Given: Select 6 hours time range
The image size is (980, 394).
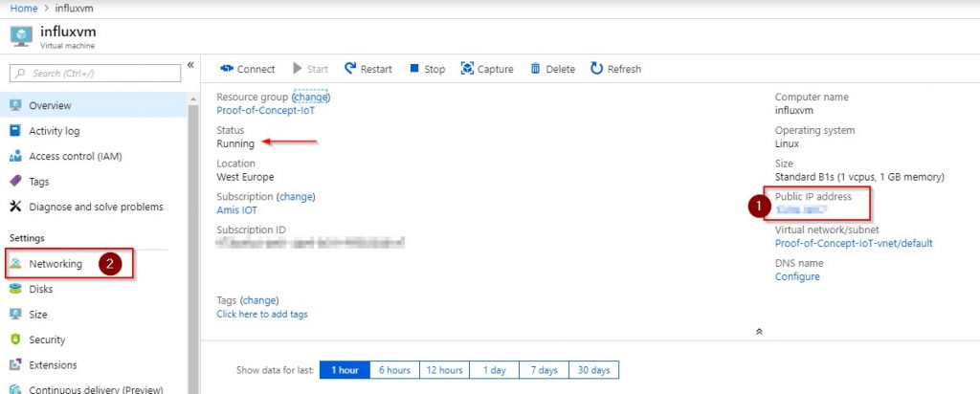Looking at the screenshot, I should [394, 370].
